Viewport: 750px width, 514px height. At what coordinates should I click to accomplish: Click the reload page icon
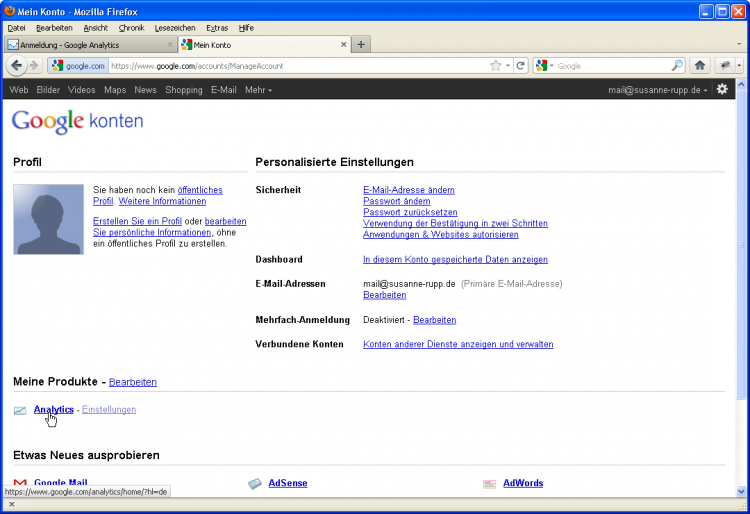(x=521, y=66)
